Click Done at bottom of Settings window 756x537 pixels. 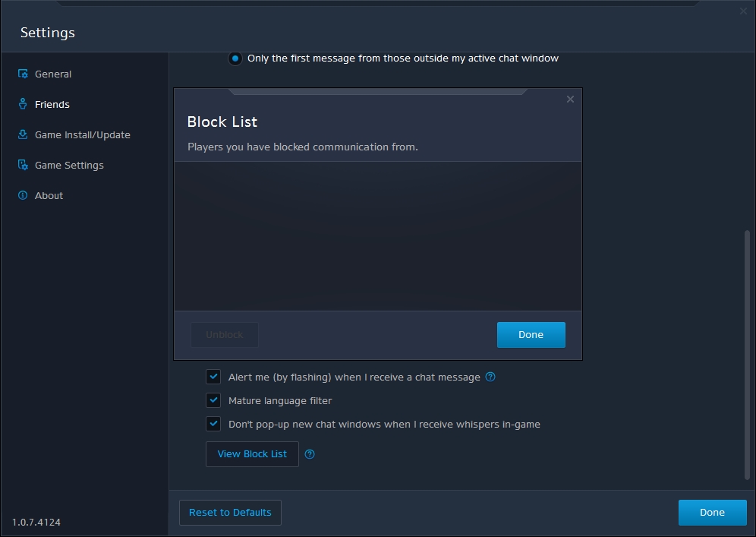point(712,513)
